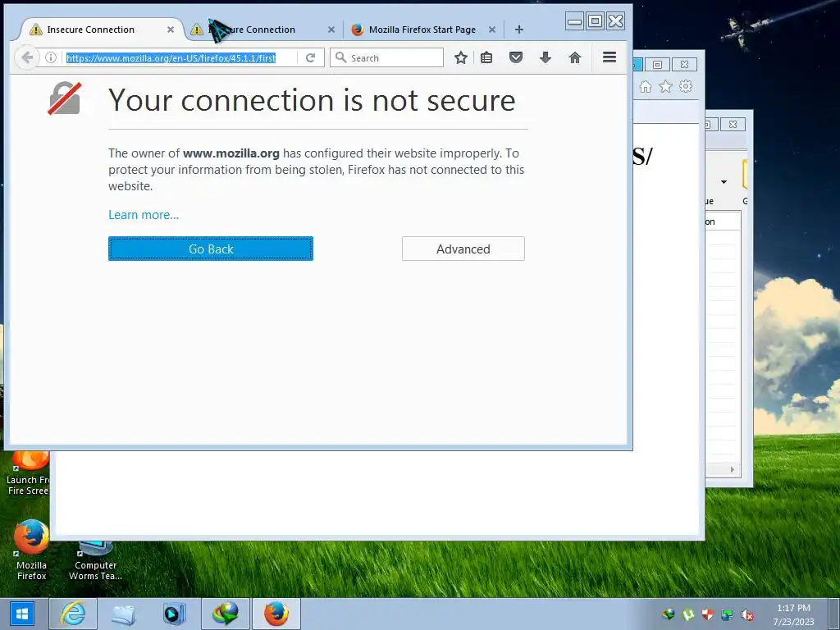Open File Explorer folder from the taskbar

click(123, 614)
